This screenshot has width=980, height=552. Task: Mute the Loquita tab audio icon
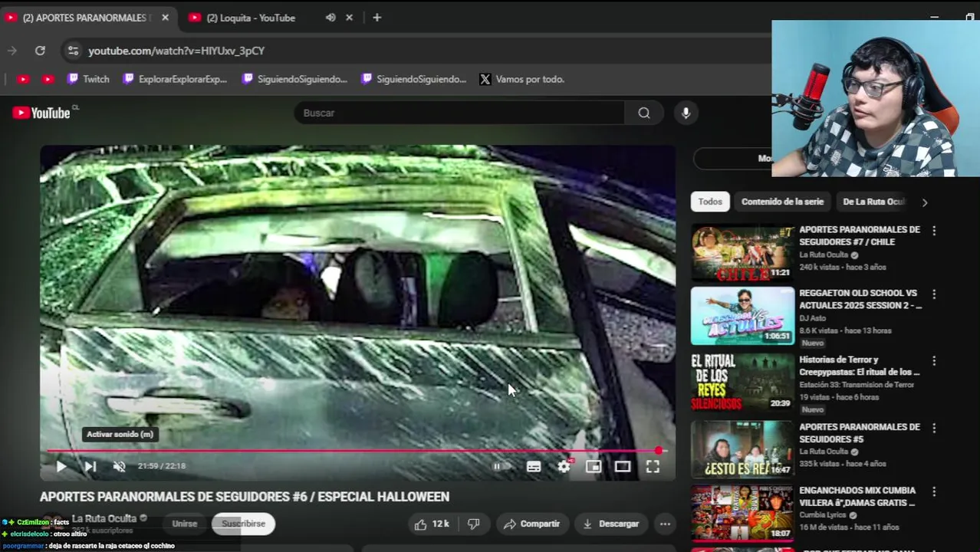click(331, 18)
